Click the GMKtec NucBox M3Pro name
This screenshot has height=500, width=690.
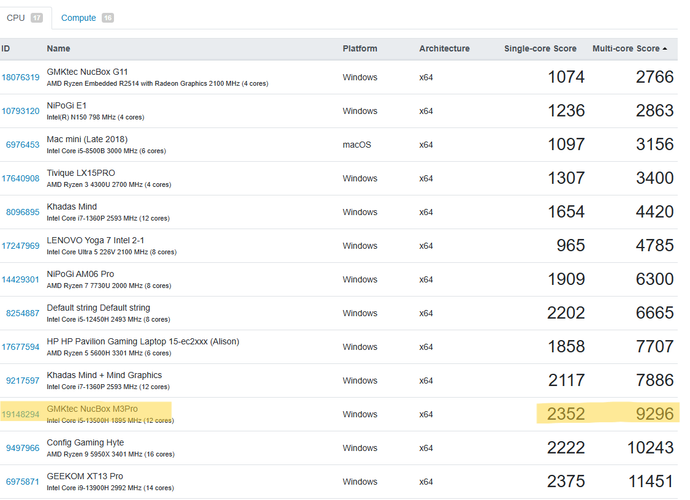[92, 409]
